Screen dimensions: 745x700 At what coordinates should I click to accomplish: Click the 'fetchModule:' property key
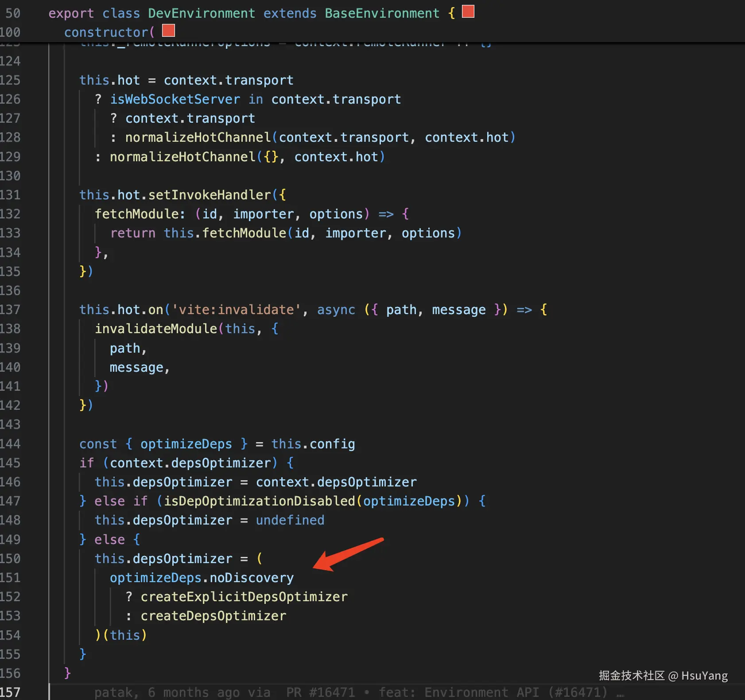coord(140,214)
